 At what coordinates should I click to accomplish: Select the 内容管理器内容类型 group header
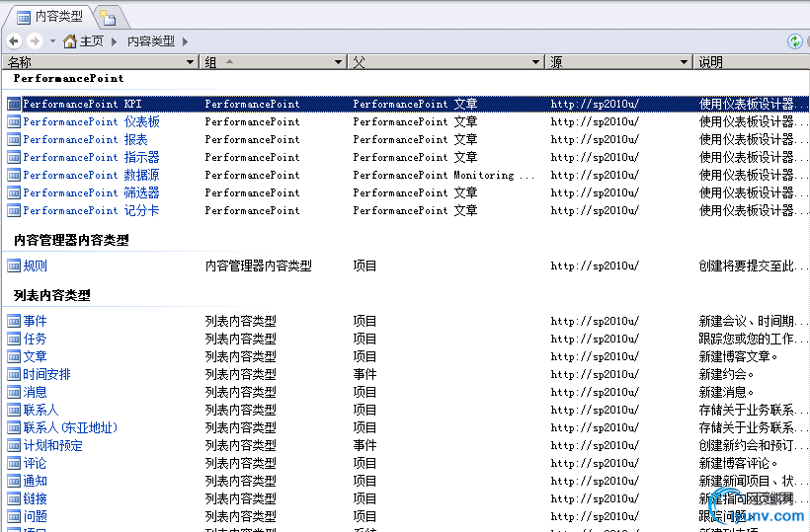pos(71,240)
